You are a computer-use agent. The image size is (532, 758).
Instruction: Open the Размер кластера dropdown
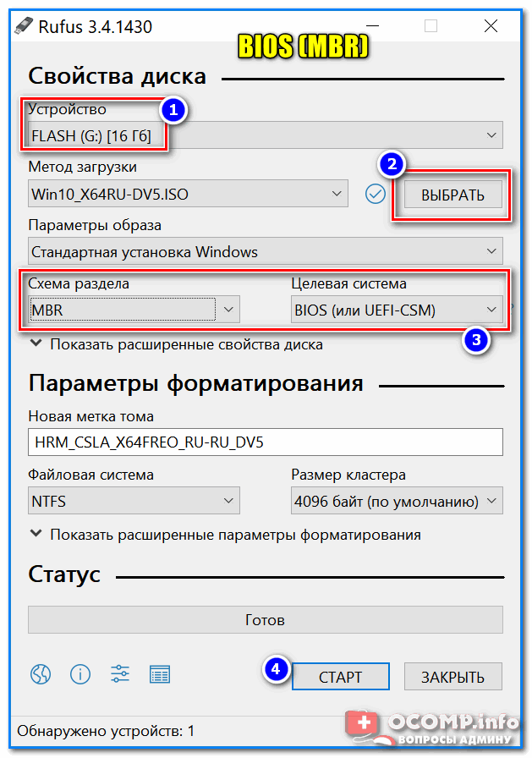point(397,501)
